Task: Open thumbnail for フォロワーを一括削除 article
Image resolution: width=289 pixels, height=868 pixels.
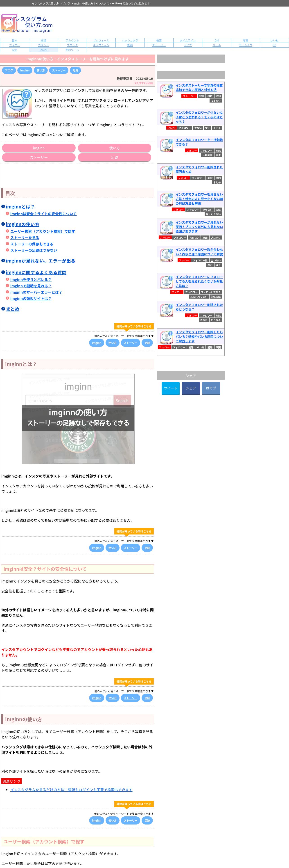Action: click(x=167, y=146)
